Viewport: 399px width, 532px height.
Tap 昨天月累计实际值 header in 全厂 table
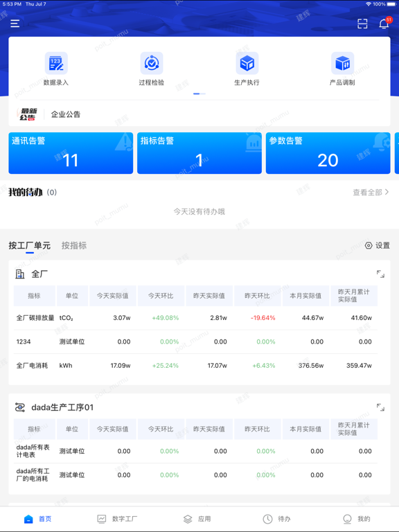354,296
